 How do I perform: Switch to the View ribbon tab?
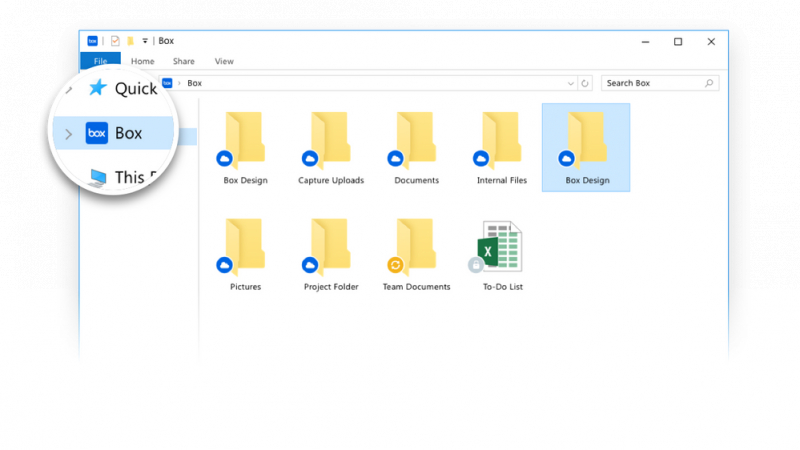coord(224,61)
